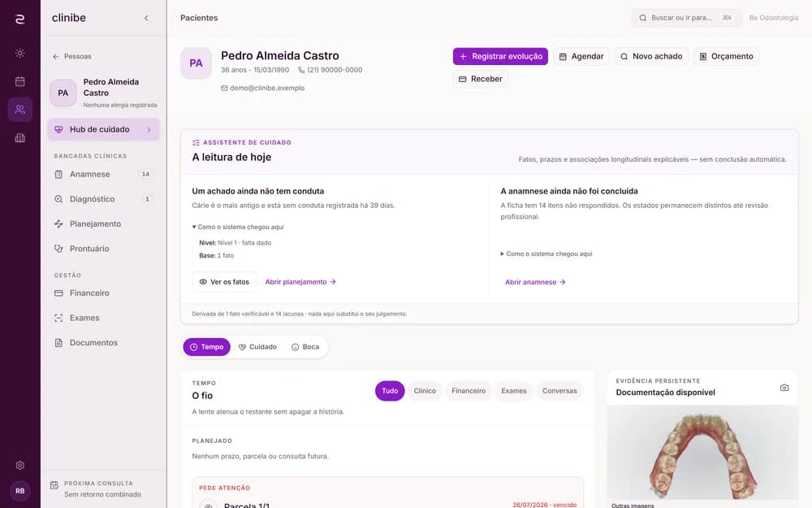Click Agendar button
Viewport: 812px width, 508px height.
pos(581,57)
